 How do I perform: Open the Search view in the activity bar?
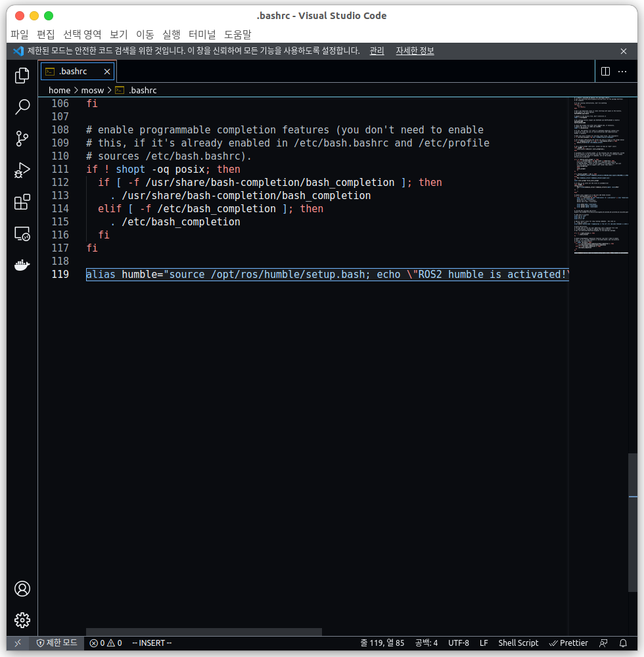pos(22,107)
